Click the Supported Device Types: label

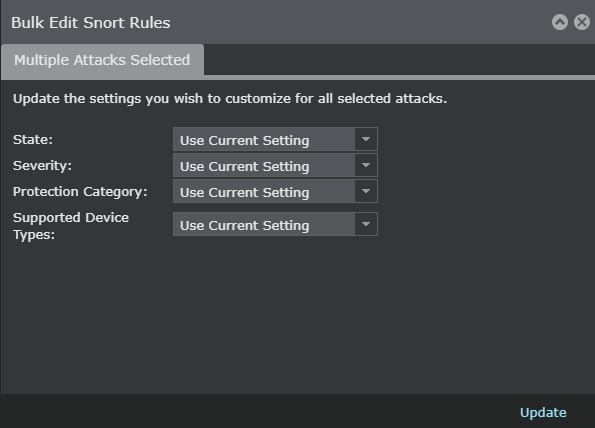click(71, 226)
